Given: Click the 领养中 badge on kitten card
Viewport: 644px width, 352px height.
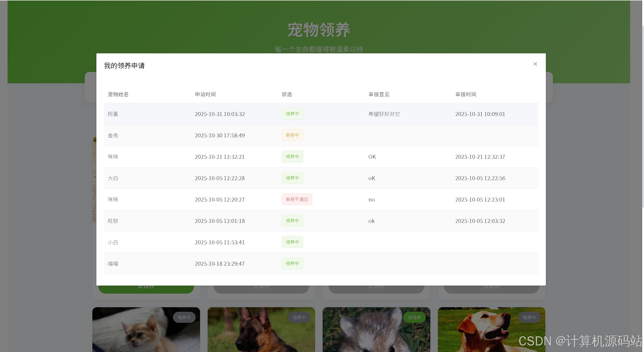Looking at the screenshot, I should click(x=184, y=318).
